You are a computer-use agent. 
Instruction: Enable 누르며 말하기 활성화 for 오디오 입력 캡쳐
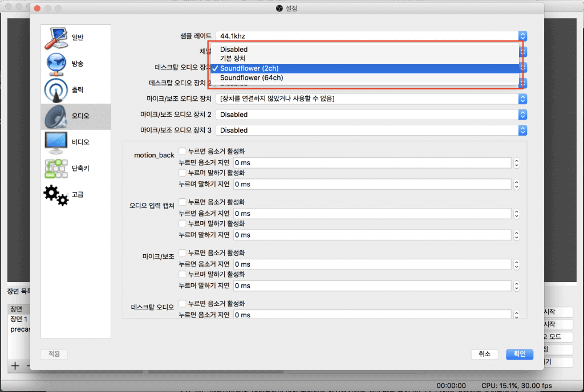click(182, 223)
